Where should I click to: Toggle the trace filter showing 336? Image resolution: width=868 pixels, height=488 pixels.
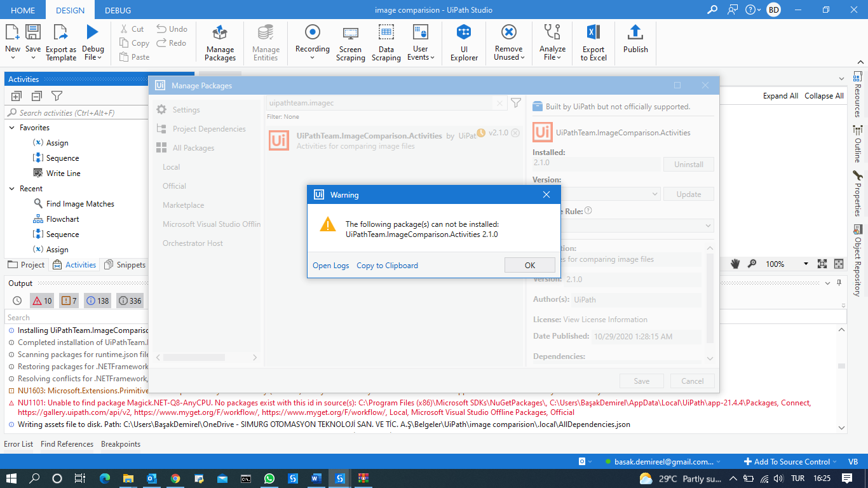(130, 301)
